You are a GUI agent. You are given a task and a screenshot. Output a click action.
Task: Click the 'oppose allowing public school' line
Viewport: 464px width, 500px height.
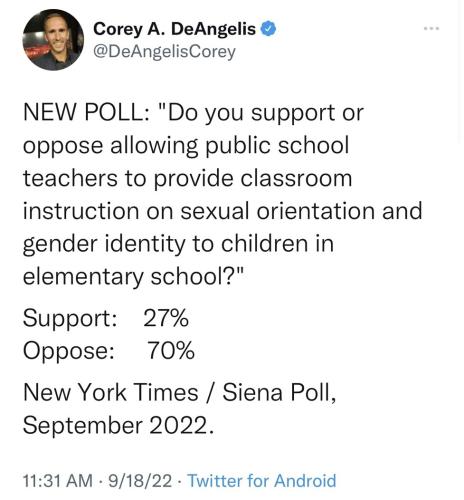tap(186, 146)
